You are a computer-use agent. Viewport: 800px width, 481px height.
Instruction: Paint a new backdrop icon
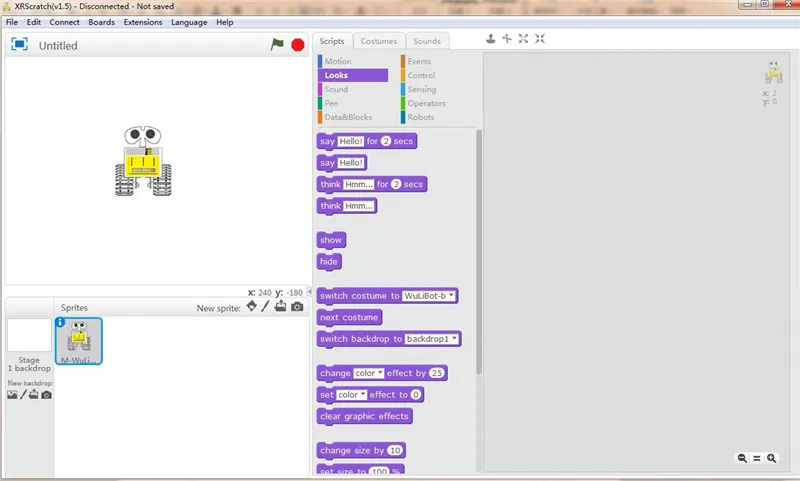[23, 395]
